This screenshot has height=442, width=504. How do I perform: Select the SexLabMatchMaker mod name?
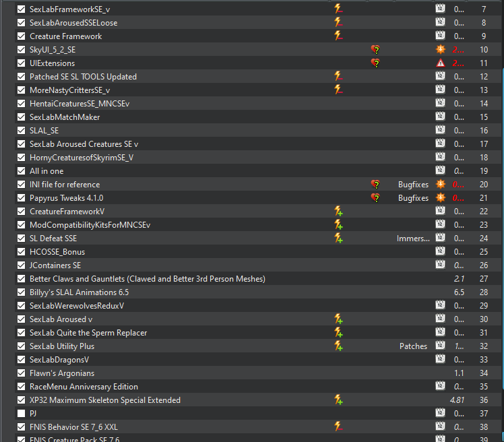click(x=65, y=117)
